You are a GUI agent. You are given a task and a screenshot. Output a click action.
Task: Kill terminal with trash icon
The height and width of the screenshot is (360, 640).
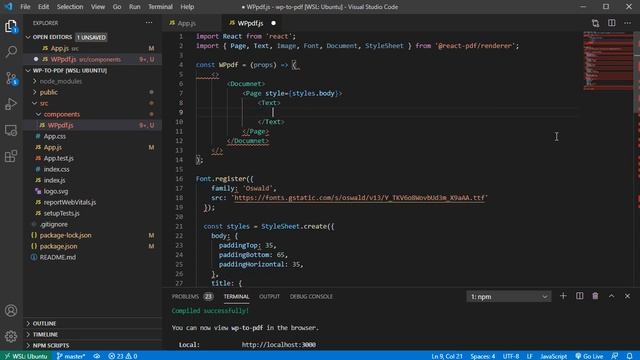[596, 296]
